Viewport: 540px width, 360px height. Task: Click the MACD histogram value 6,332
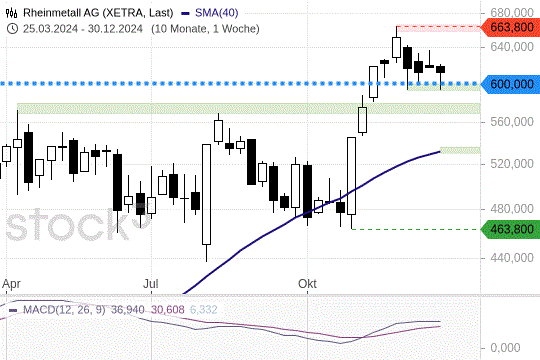pos(204,310)
